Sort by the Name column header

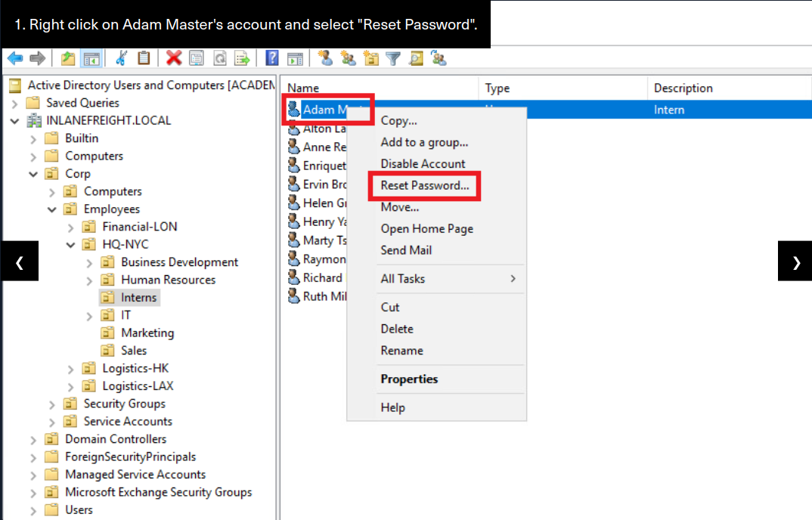tap(380, 88)
